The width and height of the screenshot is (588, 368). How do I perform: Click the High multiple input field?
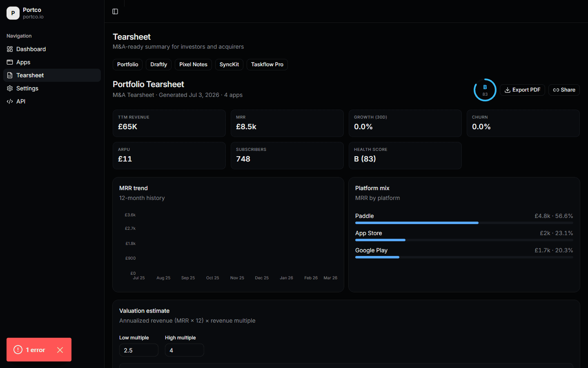pos(185,350)
